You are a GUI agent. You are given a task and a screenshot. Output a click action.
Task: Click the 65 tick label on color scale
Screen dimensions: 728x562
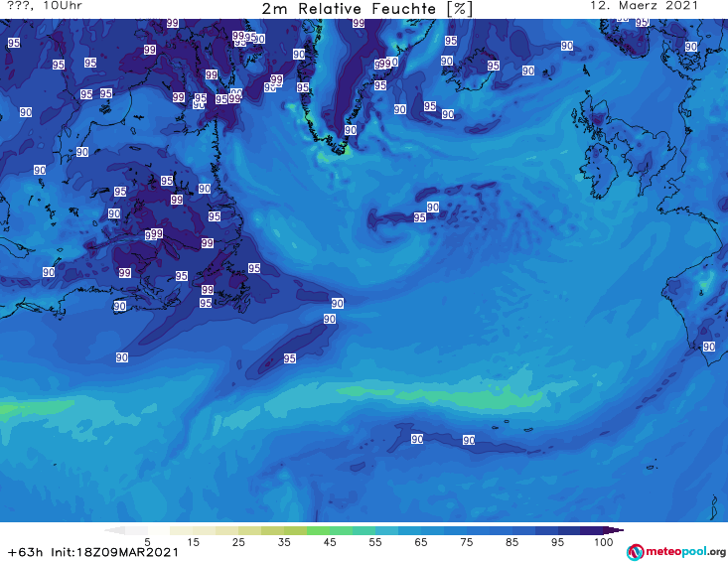[x=421, y=542]
